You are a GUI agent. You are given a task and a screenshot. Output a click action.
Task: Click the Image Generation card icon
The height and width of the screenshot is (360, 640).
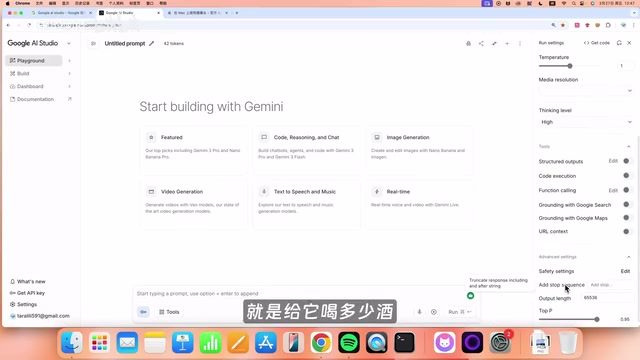click(x=377, y=137)
